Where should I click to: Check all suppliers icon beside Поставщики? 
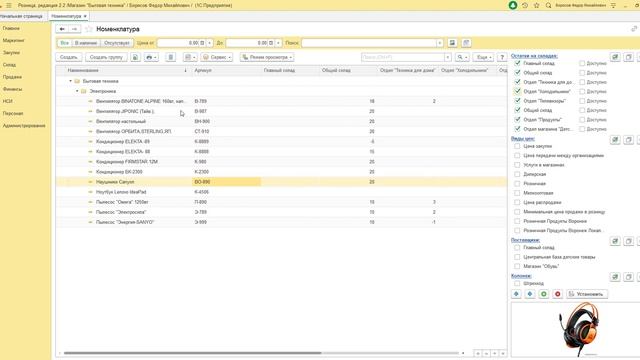click(x=615, y=241)
